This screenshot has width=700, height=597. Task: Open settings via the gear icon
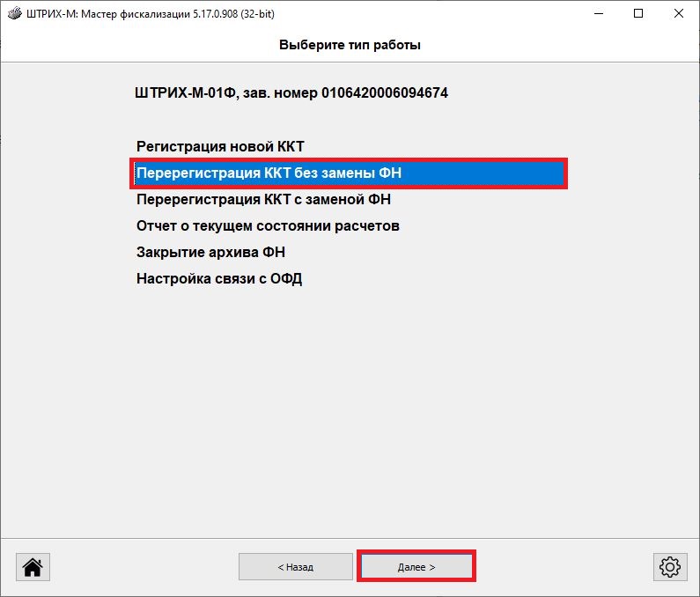point(670,567)
